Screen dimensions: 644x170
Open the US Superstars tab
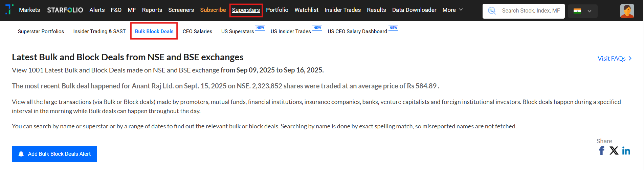(x=238, y=31)
